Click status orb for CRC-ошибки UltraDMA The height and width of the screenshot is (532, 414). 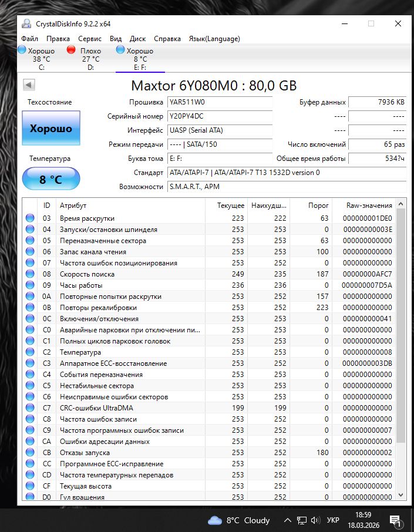(x=30, y=408)
